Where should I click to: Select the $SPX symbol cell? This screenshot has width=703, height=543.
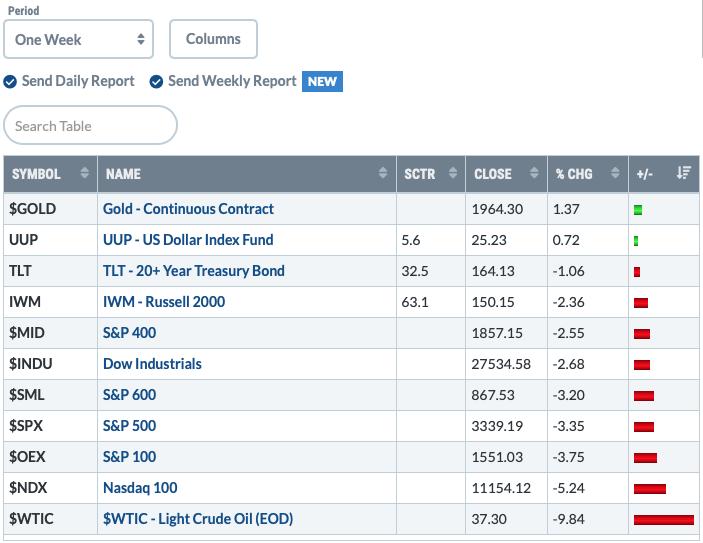50,426
